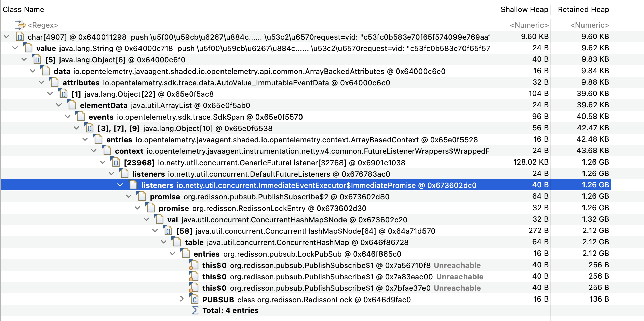The image size is (644, 321).
Task: Select the Total: 4 entries row
Action: [x=306, y=310]
